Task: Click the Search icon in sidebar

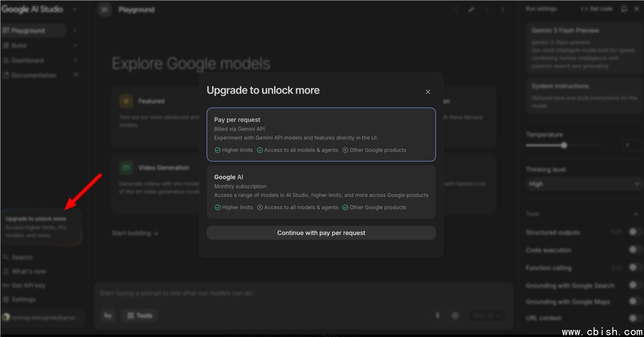Action: coord(6,257)
